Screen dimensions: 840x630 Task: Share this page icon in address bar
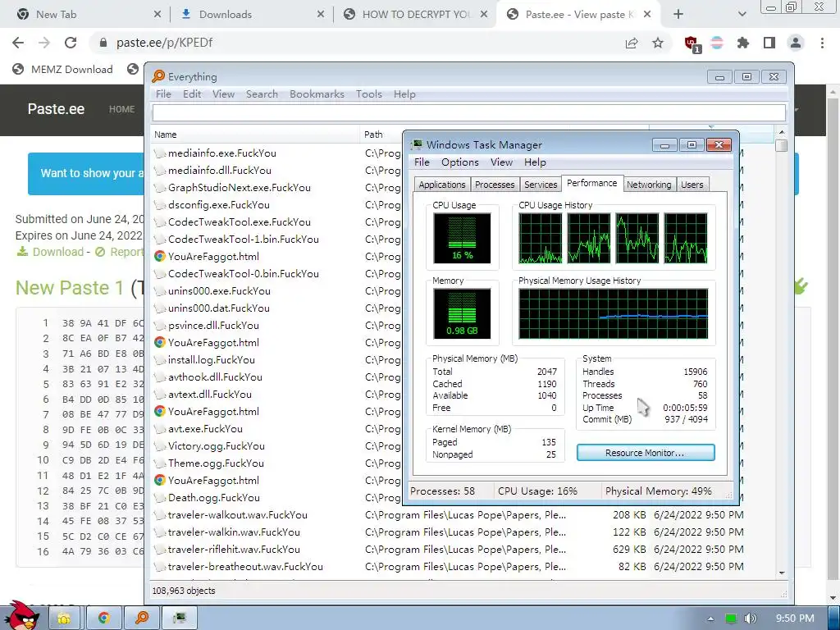tap(632, 43)
